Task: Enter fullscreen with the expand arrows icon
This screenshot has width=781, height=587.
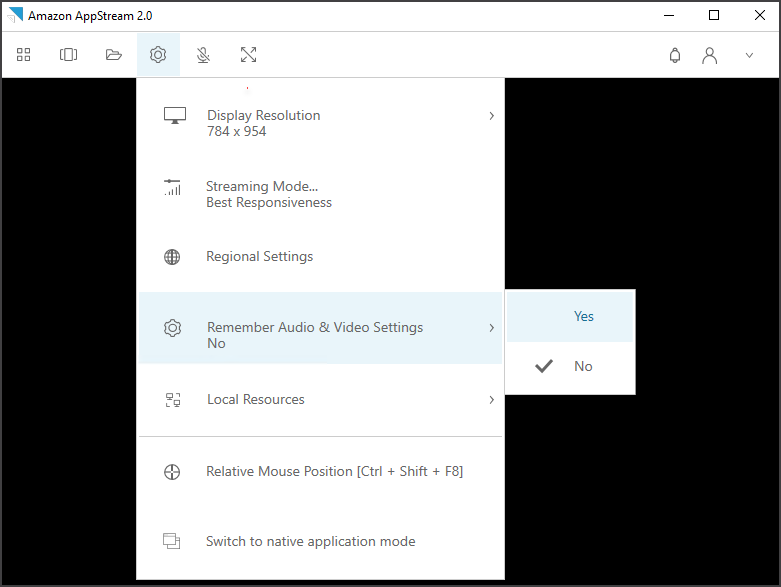Action: click(x=248, y=55)
